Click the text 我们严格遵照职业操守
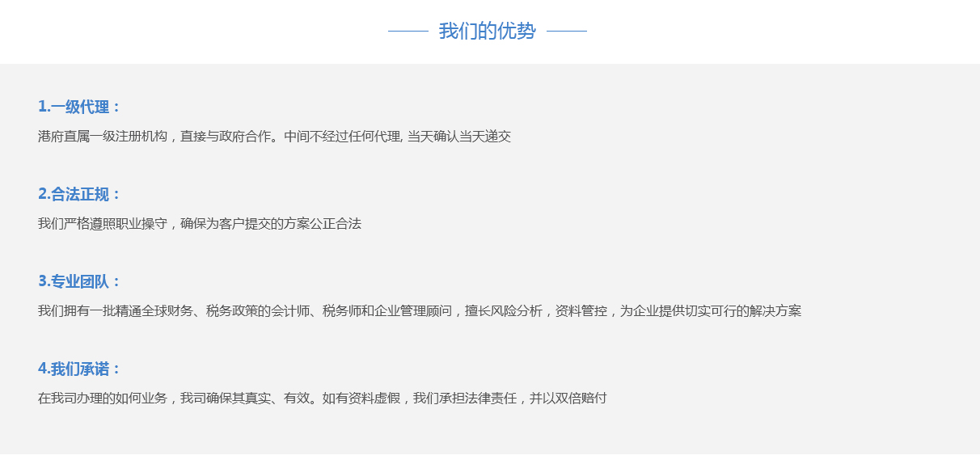Image resolution: width=980 pixels, height=464 pixels. [x=102, y=224]
